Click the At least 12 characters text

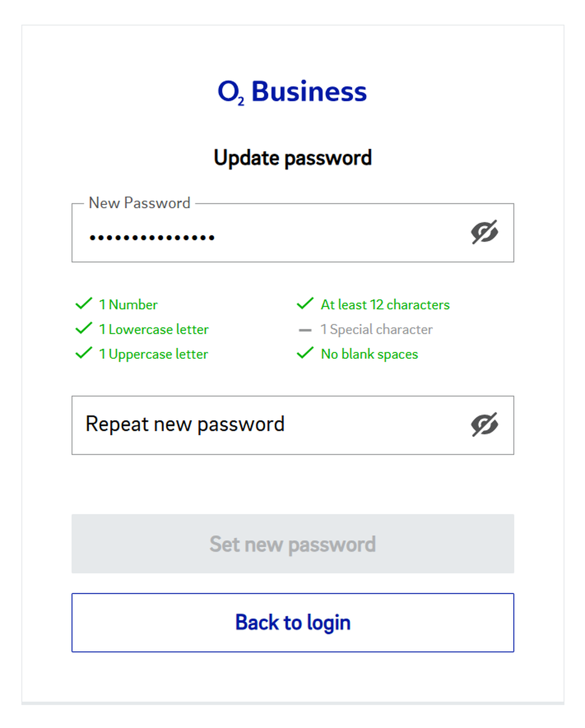pyautogui.click(x=385, y=304)
